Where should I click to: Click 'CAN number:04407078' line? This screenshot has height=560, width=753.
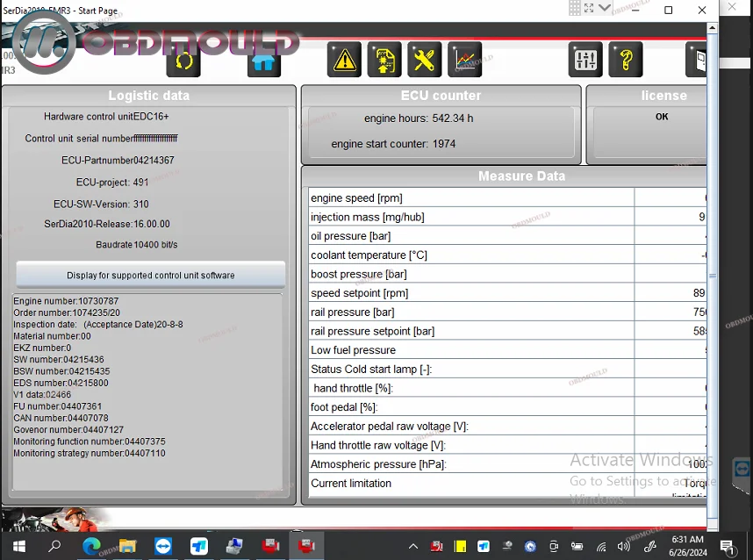pyautogui.click(x=61, y=418)
